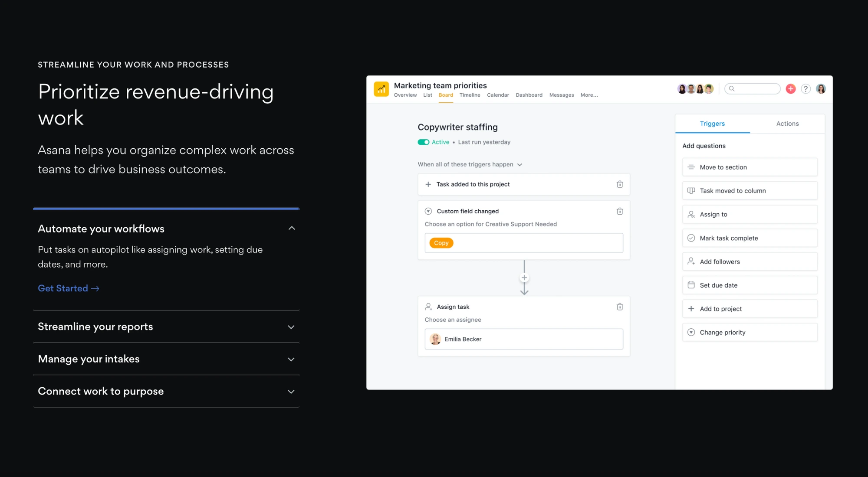Click the Move to section action icon
The image size is (868, 477).
(690, 167)
